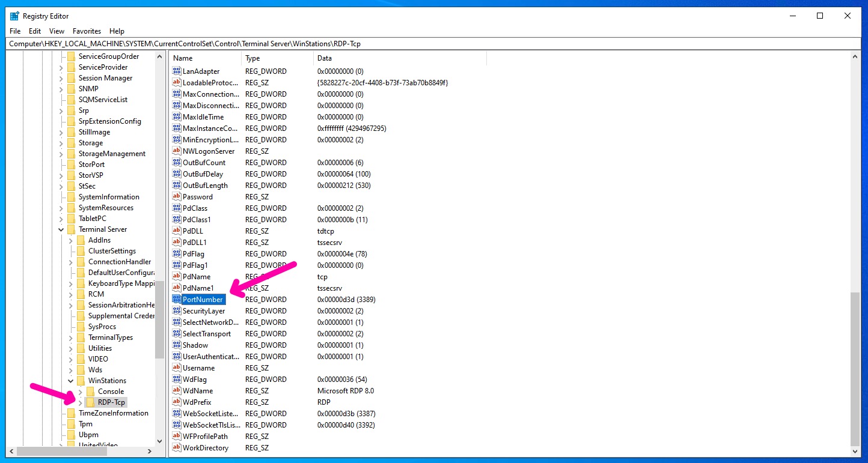This screenshot has width=868, height=463.
Task: Click the Registry Editor title bar icon
Action: (x=14, y=16)
